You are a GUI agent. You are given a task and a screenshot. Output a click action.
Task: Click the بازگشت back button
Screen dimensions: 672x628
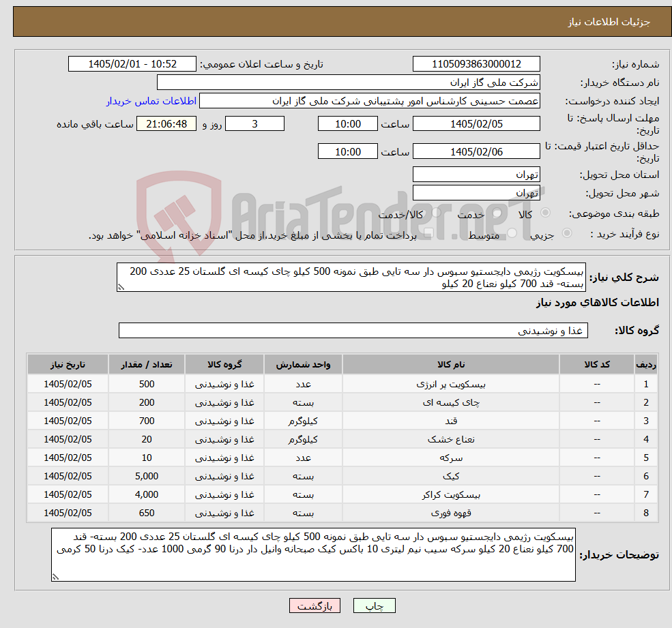pos(315,605)
